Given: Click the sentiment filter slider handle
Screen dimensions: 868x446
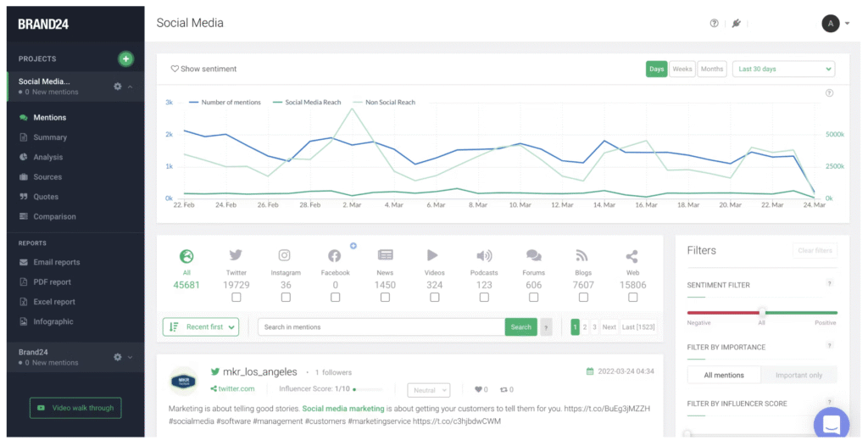Looking at the screenshot, I should pyautogui.click(x=762, y=313).
